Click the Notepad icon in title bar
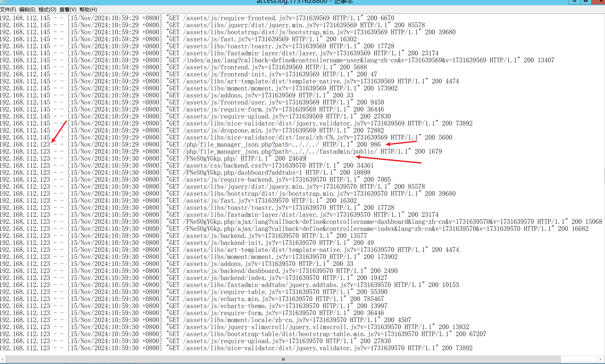This screenshot has width=605, height=364. coord(3,1)
